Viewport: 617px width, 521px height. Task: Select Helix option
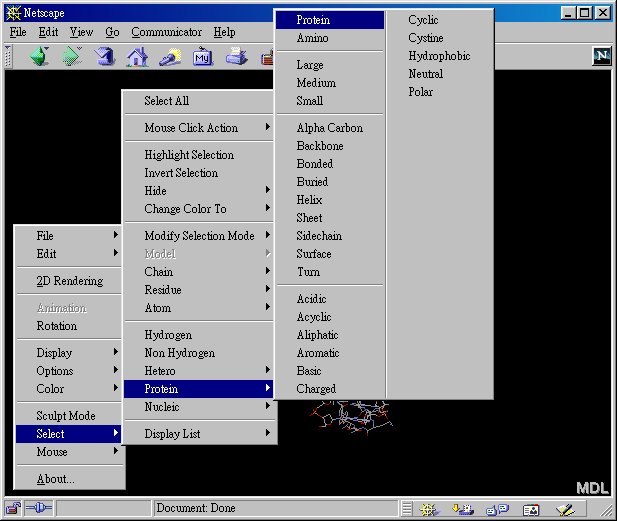(330, 200)
